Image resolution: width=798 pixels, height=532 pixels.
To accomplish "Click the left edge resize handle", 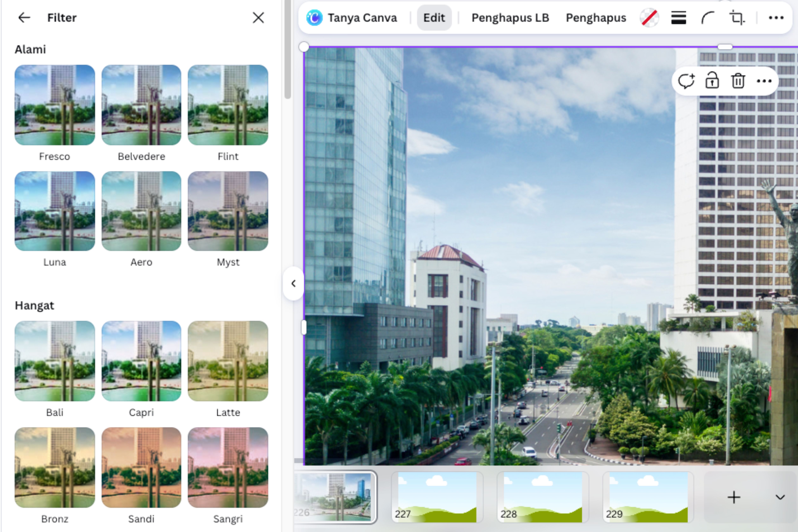I will tap(304, 327).
